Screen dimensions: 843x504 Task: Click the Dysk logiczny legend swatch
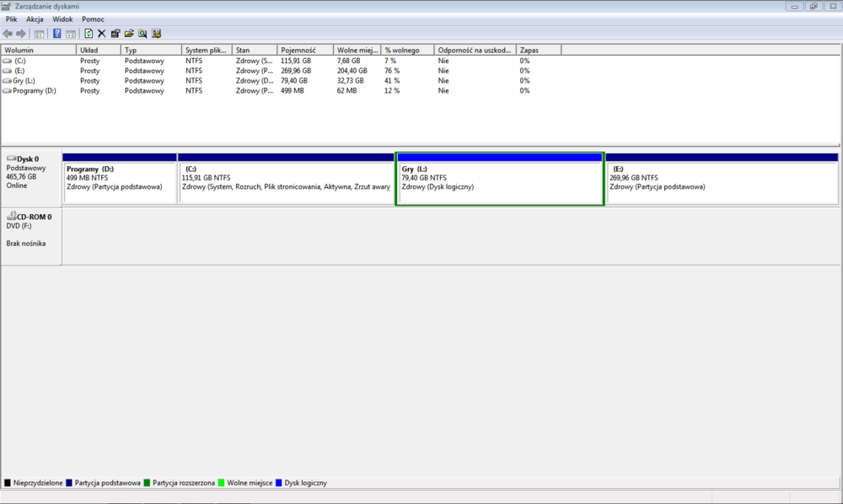278,482
